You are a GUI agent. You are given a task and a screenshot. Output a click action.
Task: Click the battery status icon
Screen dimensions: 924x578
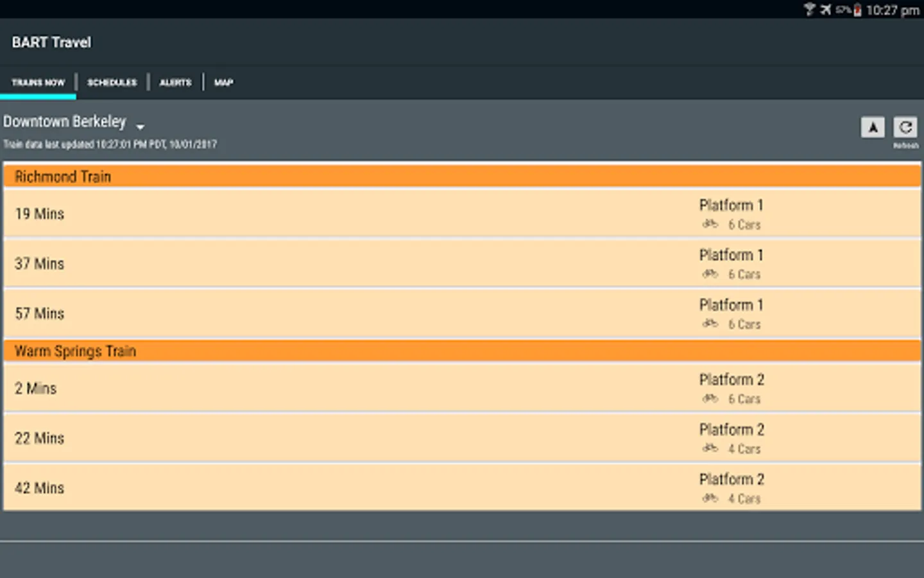(857, 10)
